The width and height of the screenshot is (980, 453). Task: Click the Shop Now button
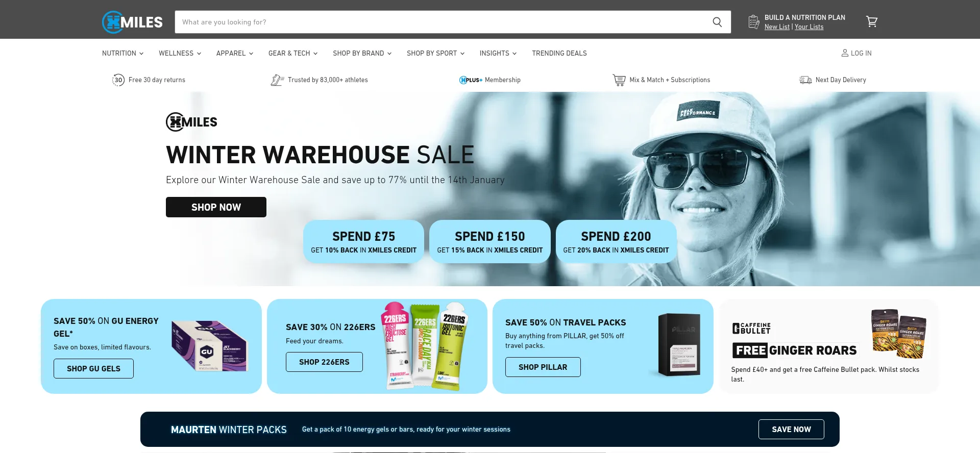[216, 207]
